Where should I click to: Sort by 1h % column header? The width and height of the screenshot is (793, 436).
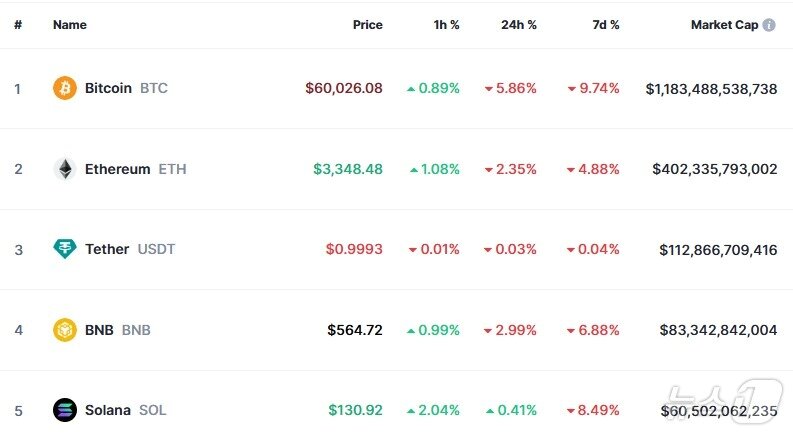pyautogui.click(x=444, y=25)
